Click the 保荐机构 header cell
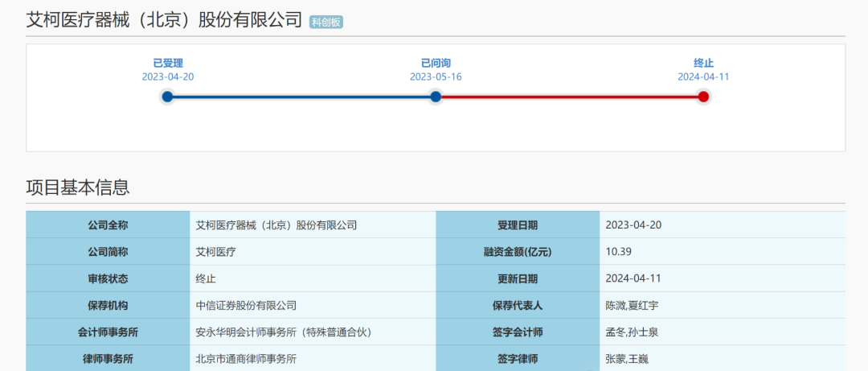This screenshot has width=868, height=371. [108, 305]
